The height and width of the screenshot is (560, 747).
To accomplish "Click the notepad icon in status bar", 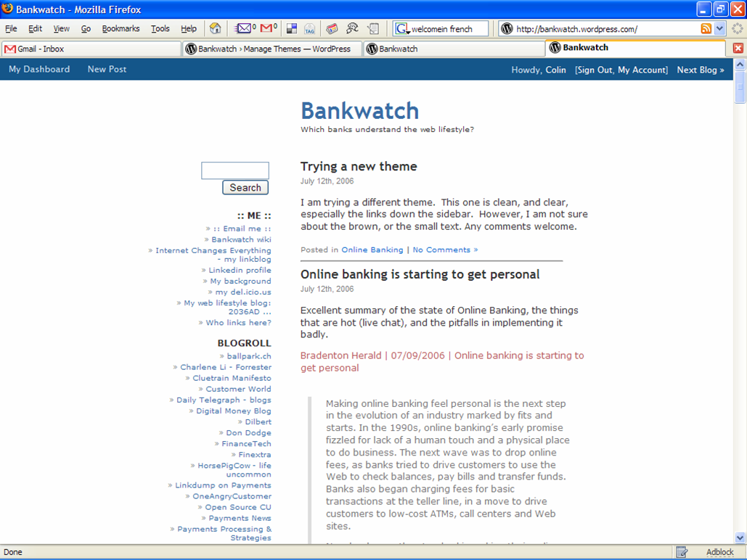I will [x=682, y=552].
